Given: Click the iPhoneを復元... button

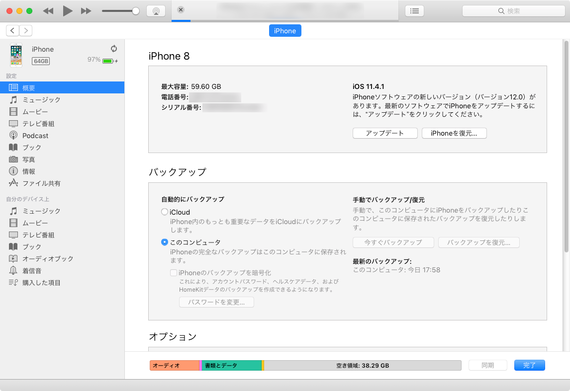Looking at the screenshot, I should pyautogui.click(x=454, y=133).
